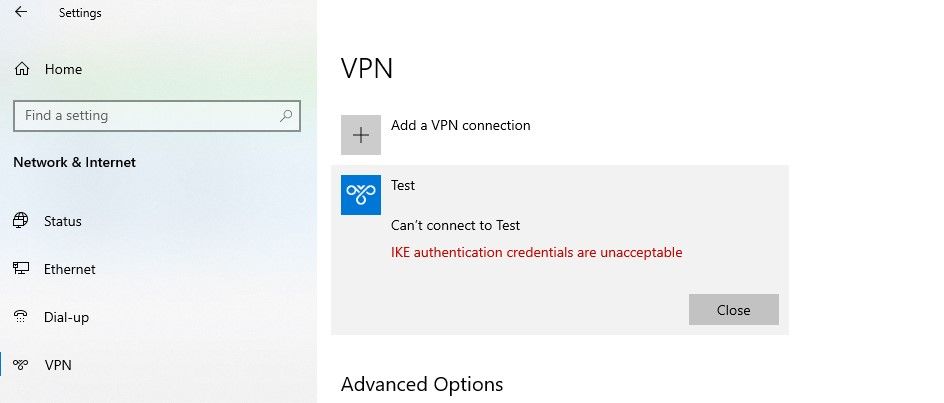This screenshot has height=403, width=944.
Task: Open the Home settings page
Action: 63,69
